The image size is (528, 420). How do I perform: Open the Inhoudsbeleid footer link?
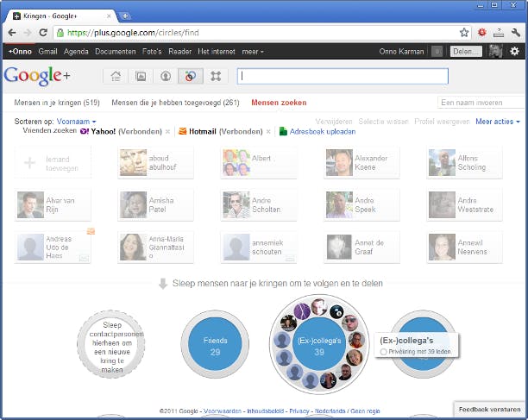266,411
